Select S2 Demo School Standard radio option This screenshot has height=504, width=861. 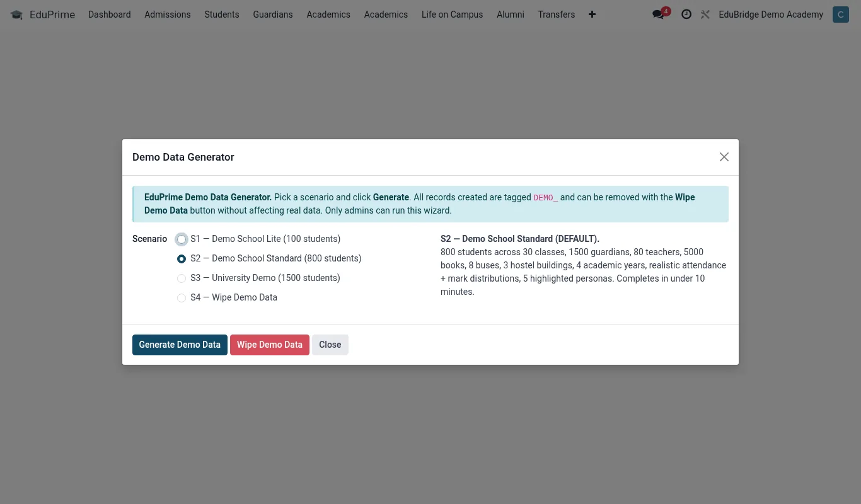pos(182,259)
